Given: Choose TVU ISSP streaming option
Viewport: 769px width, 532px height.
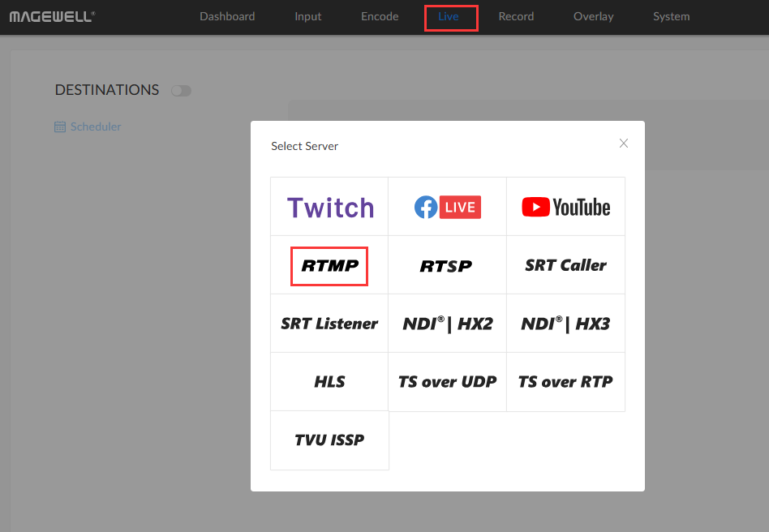Looking at the screenshot, I should pyautogui.click(x=329, y=440).
